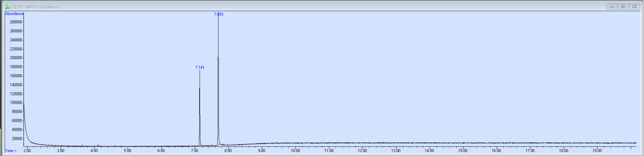This screenshot has height=156, width=644.
Task: Click the 7.00 time axis value
Action: [x=195, y=151]
